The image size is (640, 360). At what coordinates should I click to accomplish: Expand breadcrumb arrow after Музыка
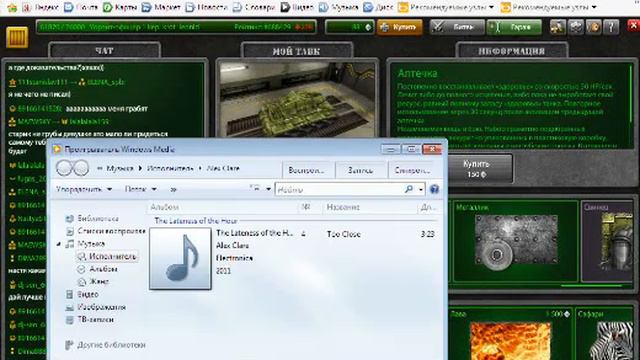point(140,168)
